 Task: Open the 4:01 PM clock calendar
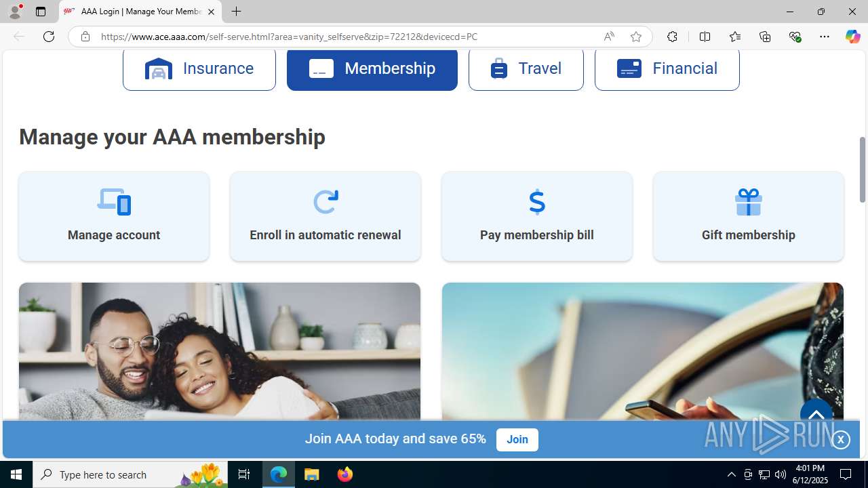[x=810, y=474]
